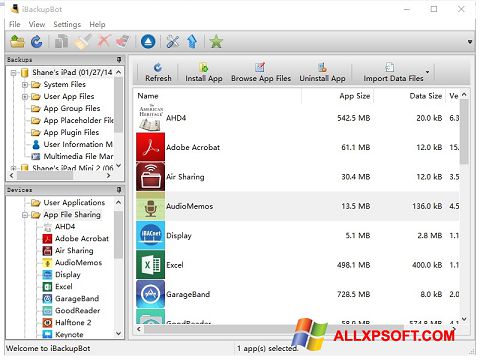This screenshot has width=480, height=360.
Task: Select GoodReader in Devices tree
Action: [x=77, y=311]
